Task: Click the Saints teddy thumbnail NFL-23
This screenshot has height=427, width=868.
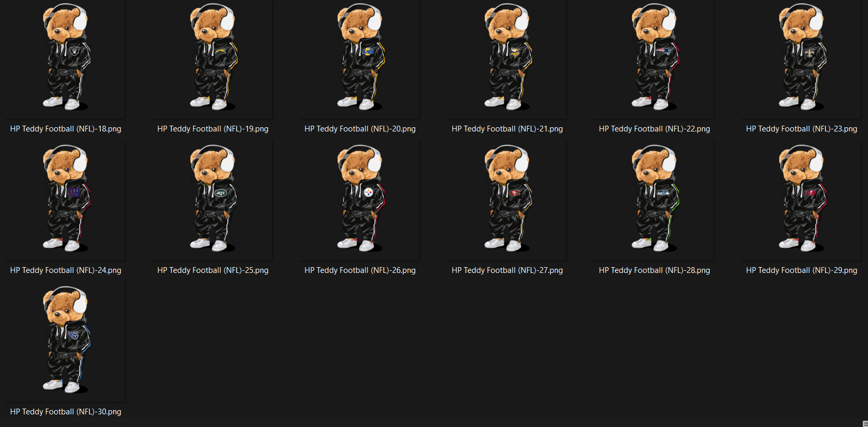Action: [x=802, y=58]
